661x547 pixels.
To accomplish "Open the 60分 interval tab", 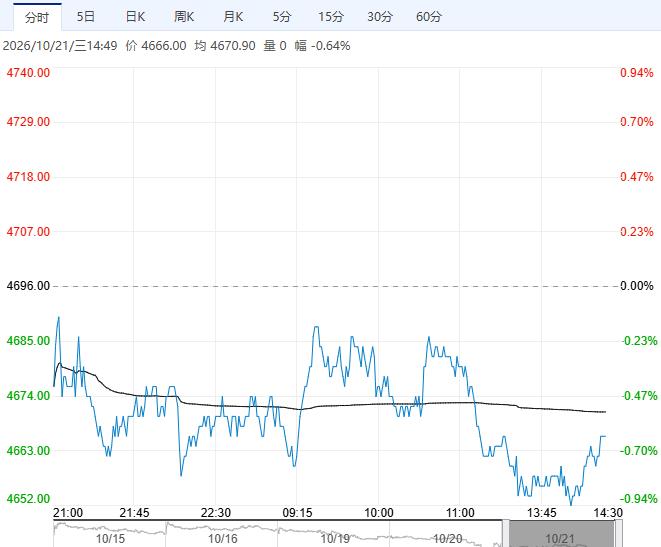I will click(x=429, y=17).
